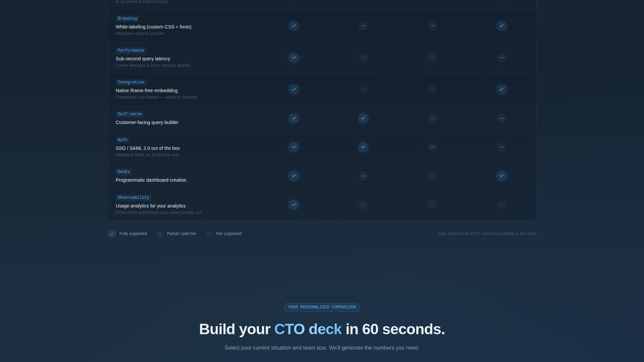Click the fourth-column dash icon for Customer-facing query builder

pos(501,118)
